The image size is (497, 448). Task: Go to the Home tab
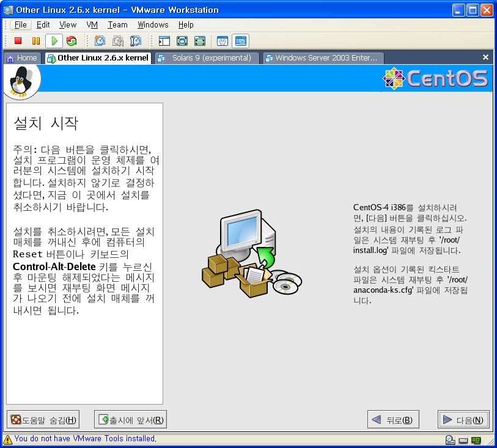[22, 58]
